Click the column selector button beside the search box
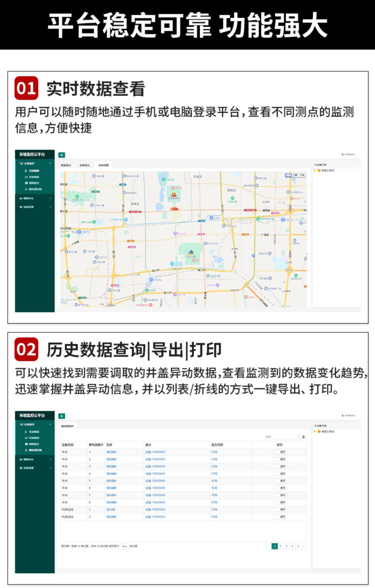Viewport: 375px width, 588px height. point(303,437)
